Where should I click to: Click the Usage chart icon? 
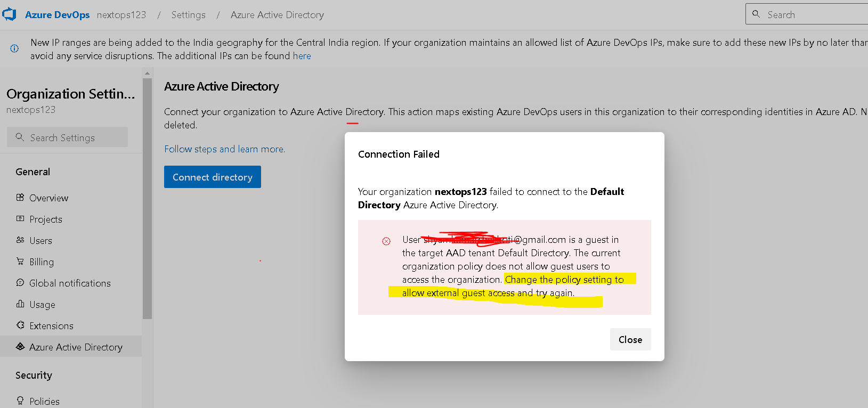point(20,304)
